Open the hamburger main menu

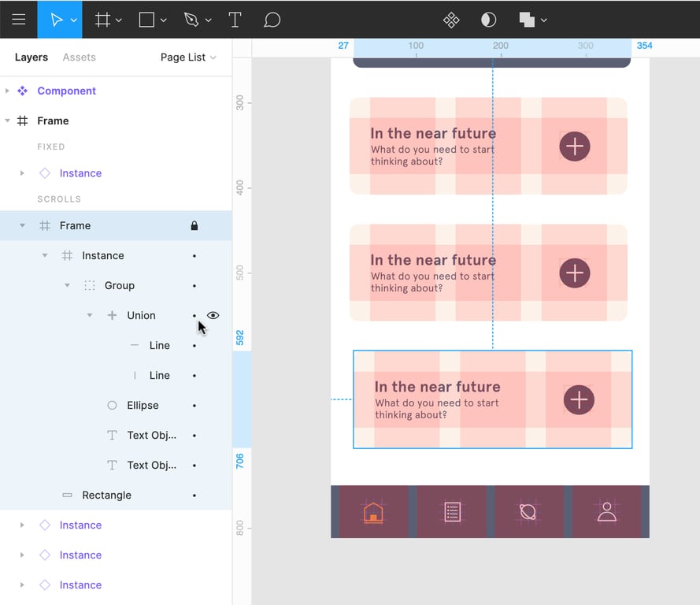[19, 20]
